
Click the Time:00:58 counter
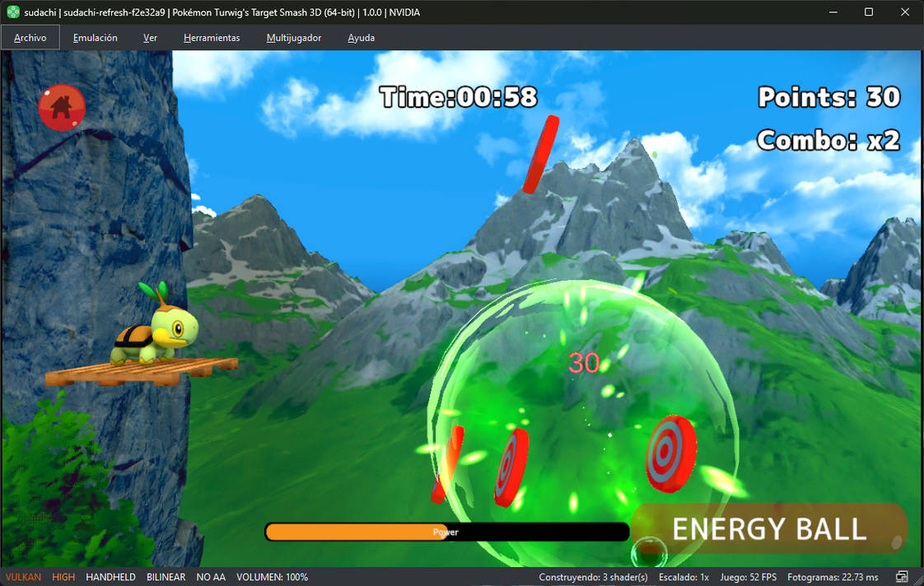(x=459, y=97)
